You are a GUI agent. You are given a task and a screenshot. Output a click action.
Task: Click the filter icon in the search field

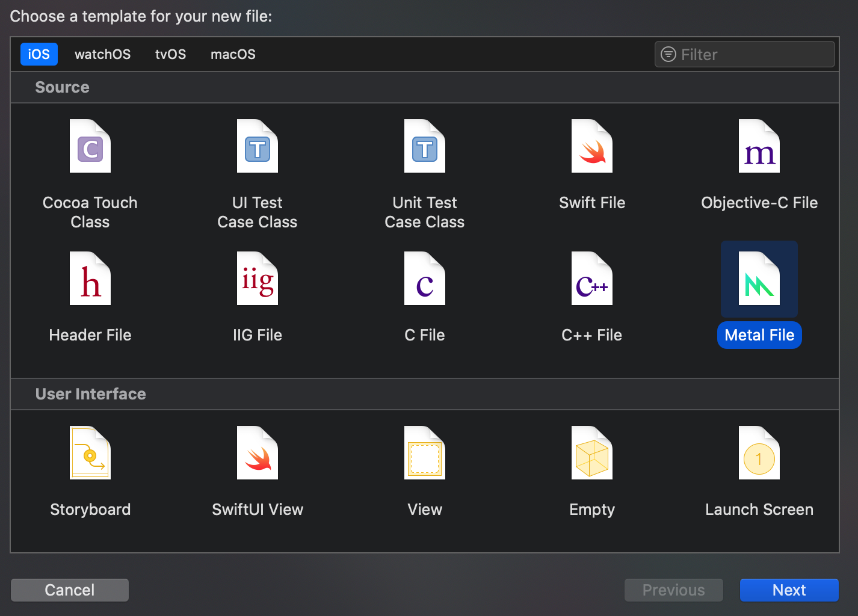click(x=668, y=54)
